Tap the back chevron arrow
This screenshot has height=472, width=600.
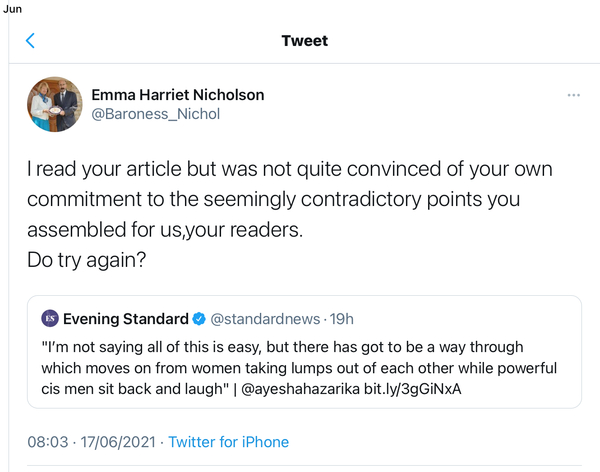point(30,41)
